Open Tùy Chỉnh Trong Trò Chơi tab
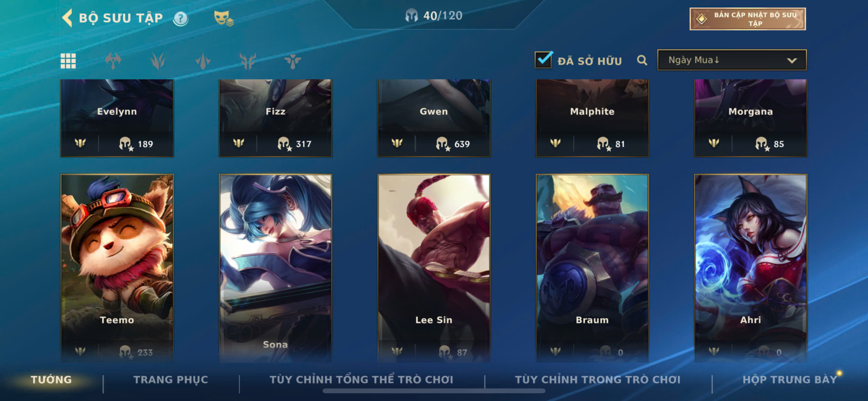The width and height of the screenshot is (868, 401). pos(597,379)
